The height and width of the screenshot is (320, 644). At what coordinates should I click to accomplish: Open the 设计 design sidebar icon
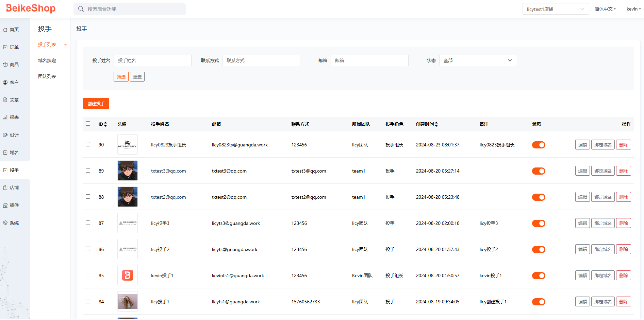point(5,135)
